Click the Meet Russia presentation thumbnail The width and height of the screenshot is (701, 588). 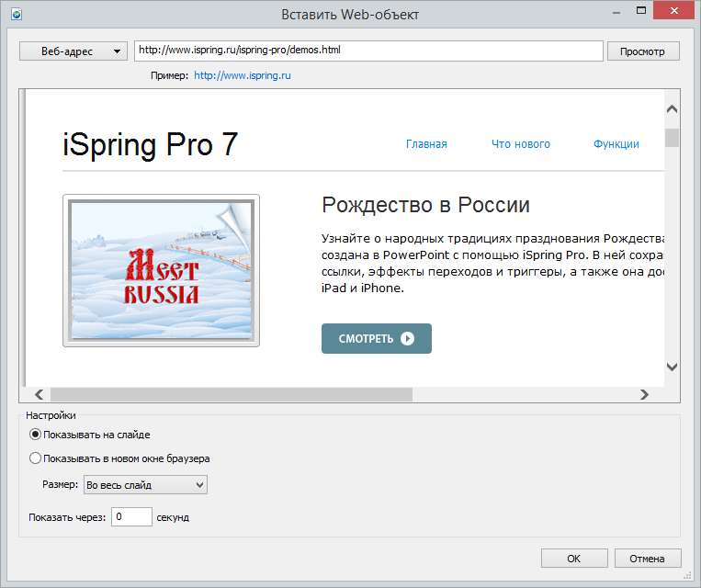click(x=161, y=270)
